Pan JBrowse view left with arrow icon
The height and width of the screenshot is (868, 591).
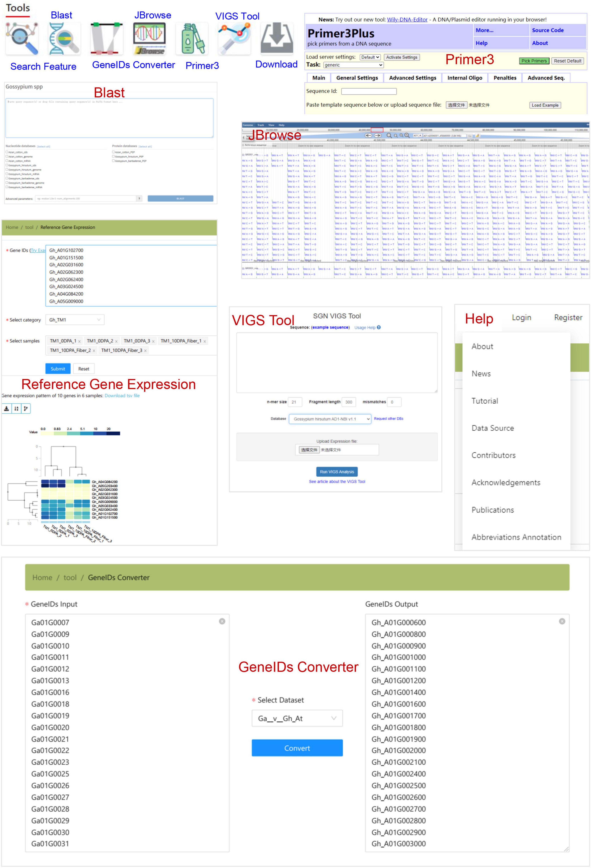tap(368, 136)
